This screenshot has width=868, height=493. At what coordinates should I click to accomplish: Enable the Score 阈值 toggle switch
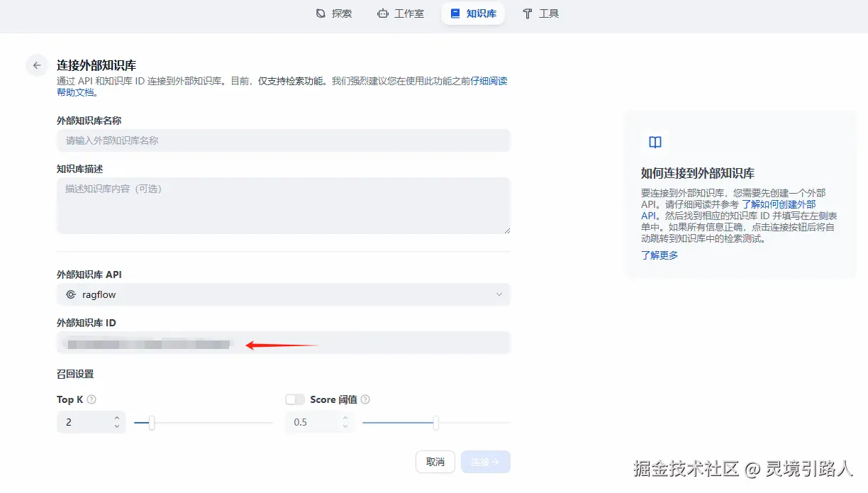tap(294, 399)
